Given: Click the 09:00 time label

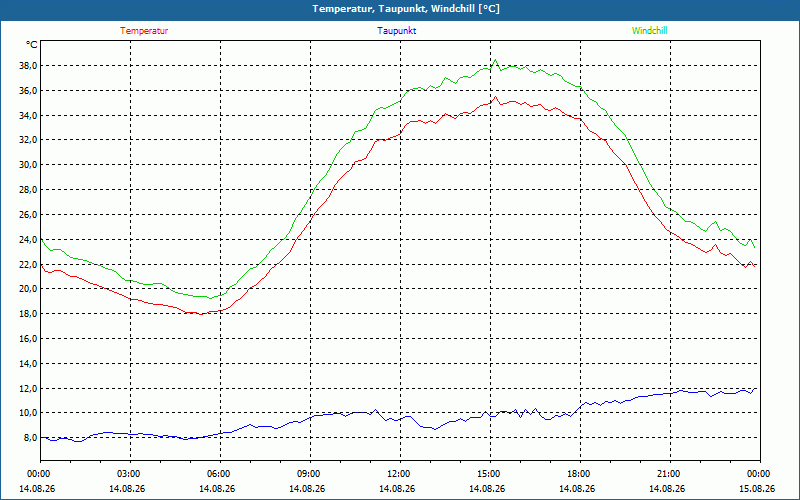Looking at the screenshot, I should [310, 474].
